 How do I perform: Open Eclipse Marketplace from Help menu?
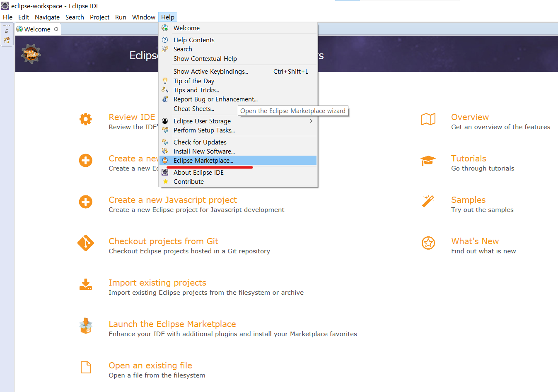pos(238,161)
